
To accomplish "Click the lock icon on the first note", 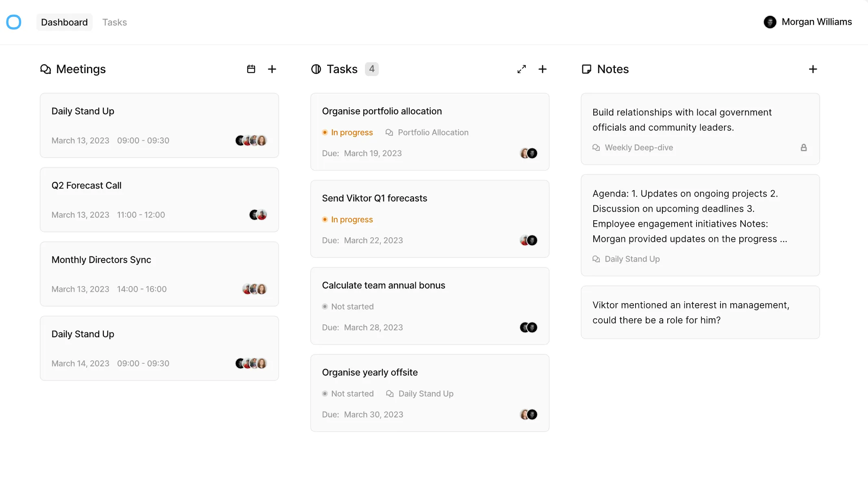I will click(804, 148).
